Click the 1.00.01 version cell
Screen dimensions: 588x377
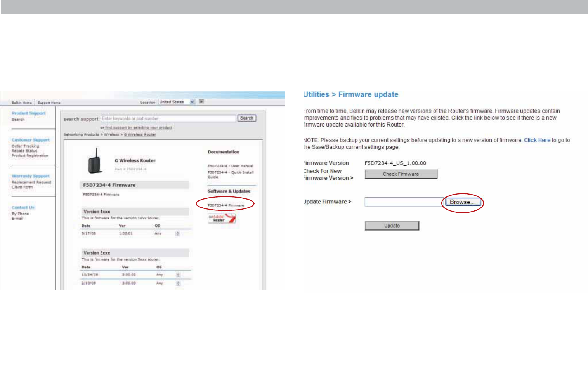[x=126, y=234]
